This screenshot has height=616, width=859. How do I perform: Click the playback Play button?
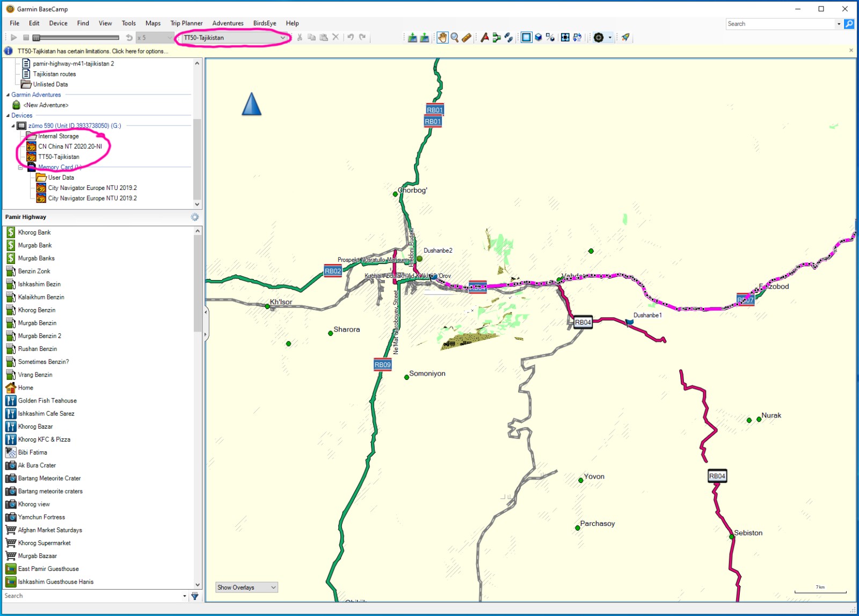coord(13,38)
